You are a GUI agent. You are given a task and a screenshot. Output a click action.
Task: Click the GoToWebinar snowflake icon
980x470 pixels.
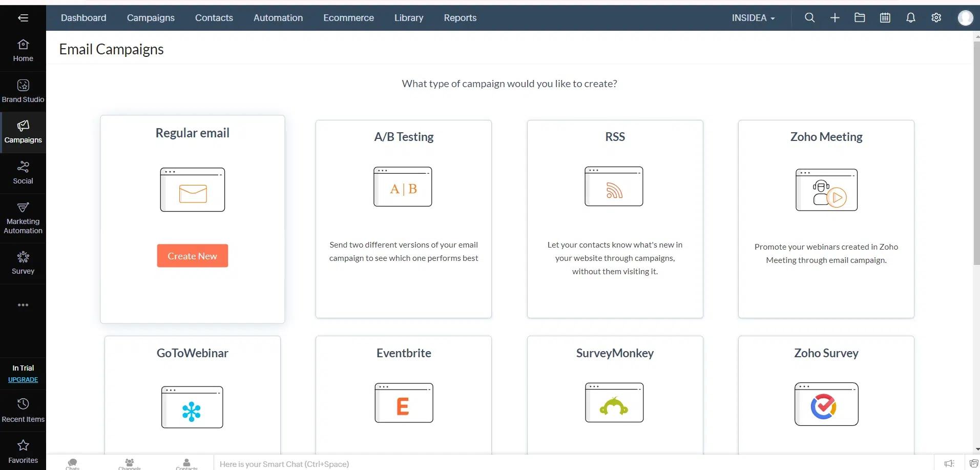click(192, 407)
